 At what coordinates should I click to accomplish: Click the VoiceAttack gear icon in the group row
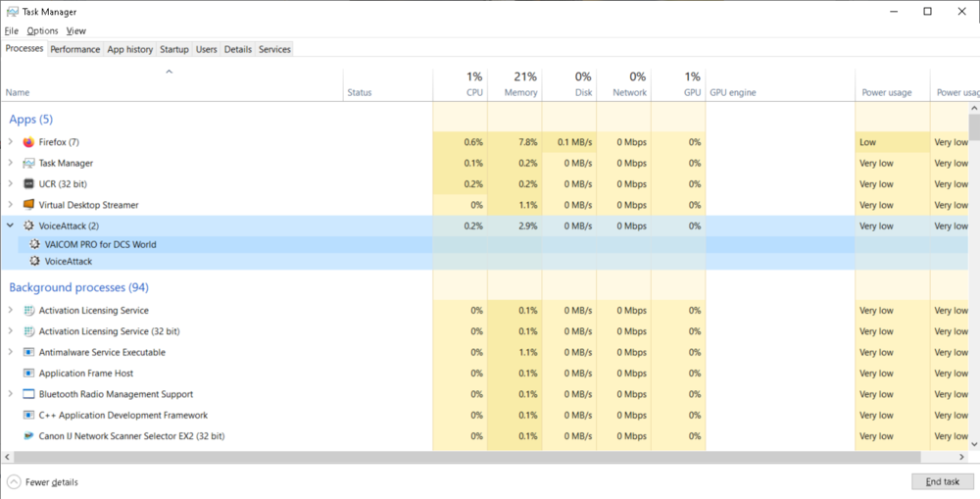(x=28, y=225)
